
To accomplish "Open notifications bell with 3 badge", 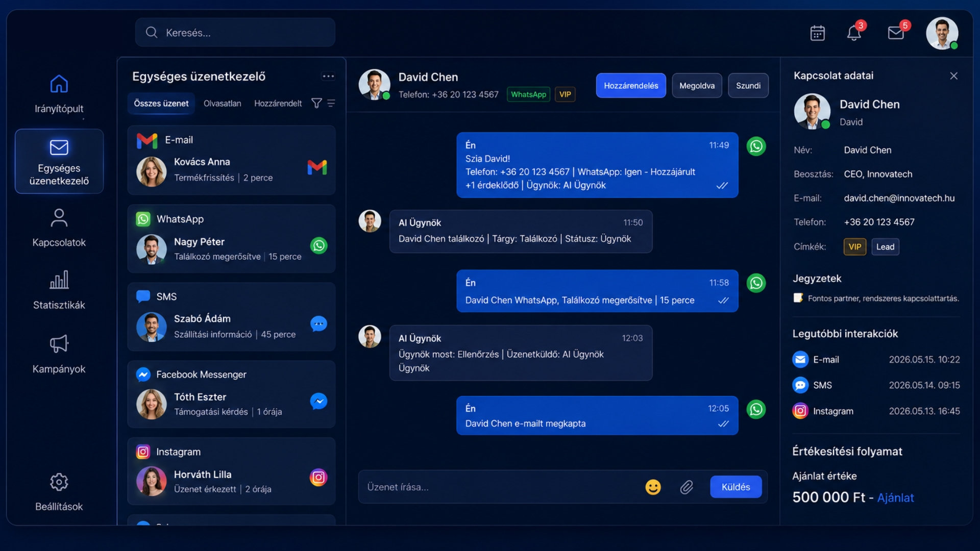I will coord(855,32).
